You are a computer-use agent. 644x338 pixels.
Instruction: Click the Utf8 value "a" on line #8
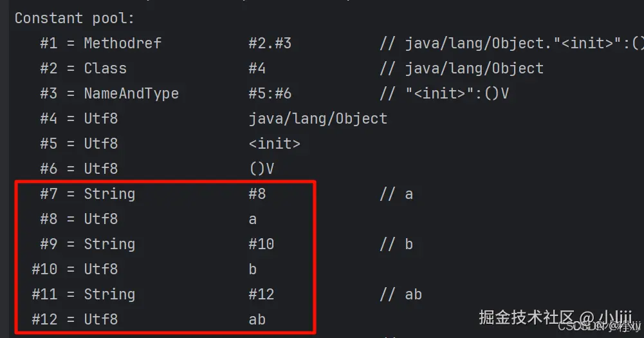[x=253, y=219]
